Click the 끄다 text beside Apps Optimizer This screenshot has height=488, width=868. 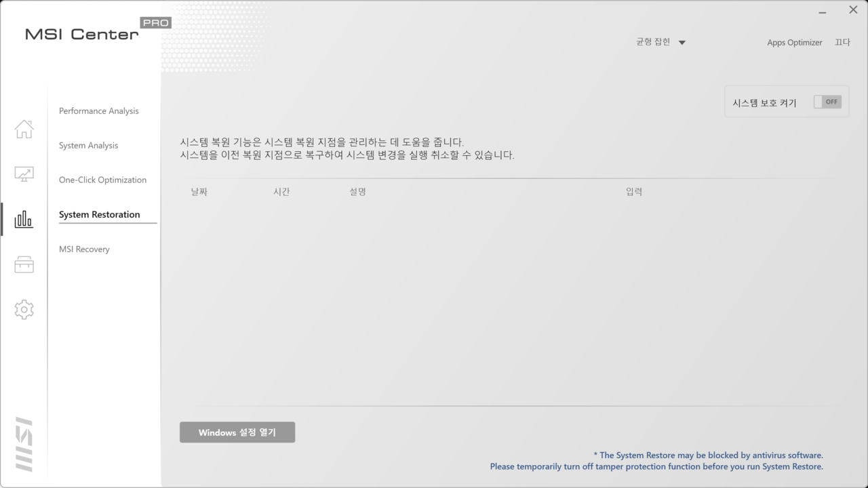pos(842,43)
